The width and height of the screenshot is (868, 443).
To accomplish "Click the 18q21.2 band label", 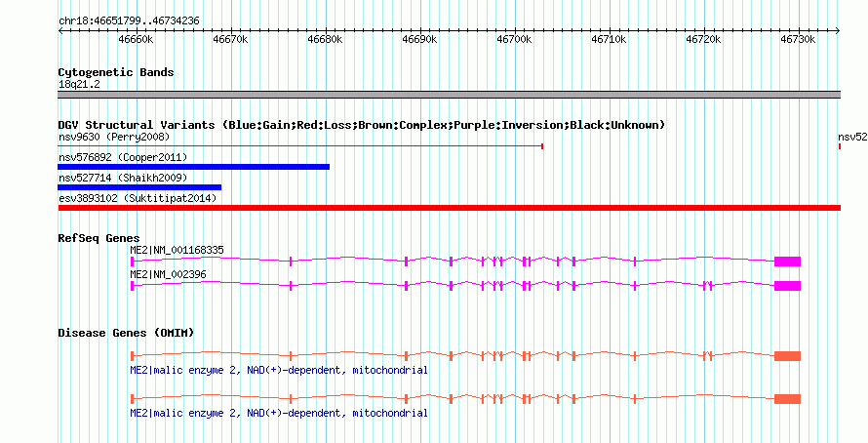I will 79,84.
